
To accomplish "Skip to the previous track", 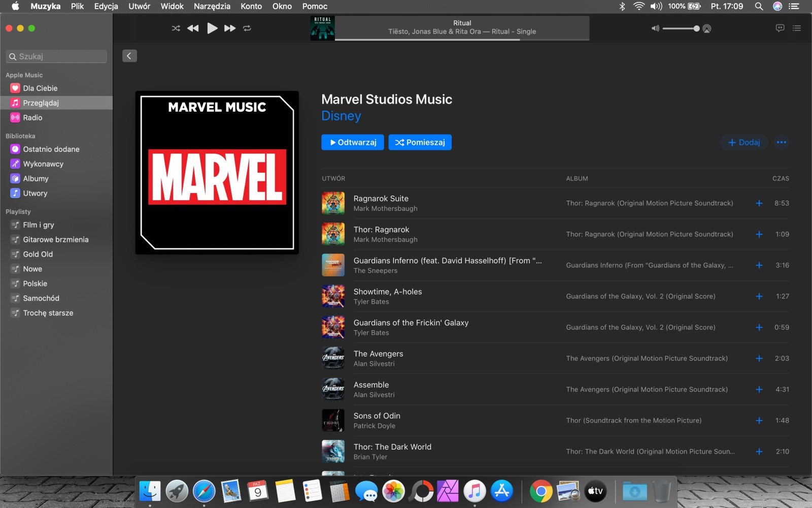I will 193,28.
